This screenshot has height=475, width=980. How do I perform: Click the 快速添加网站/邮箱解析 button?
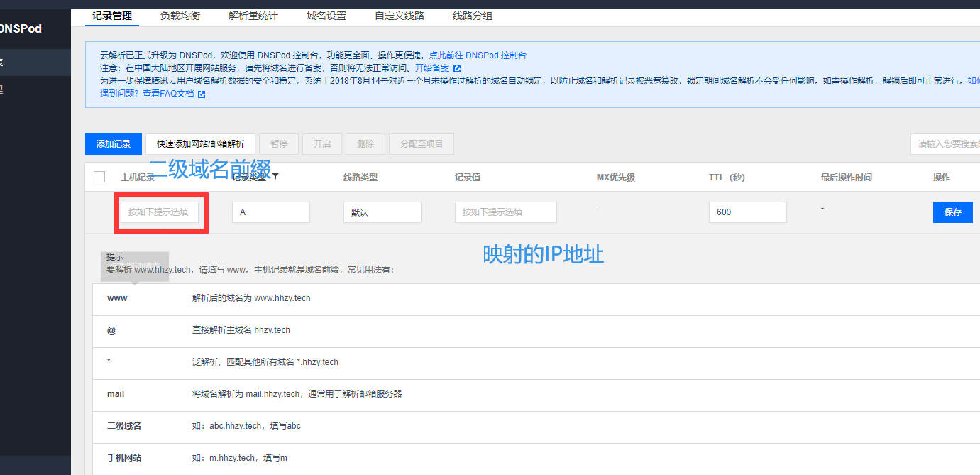[200, 143]
